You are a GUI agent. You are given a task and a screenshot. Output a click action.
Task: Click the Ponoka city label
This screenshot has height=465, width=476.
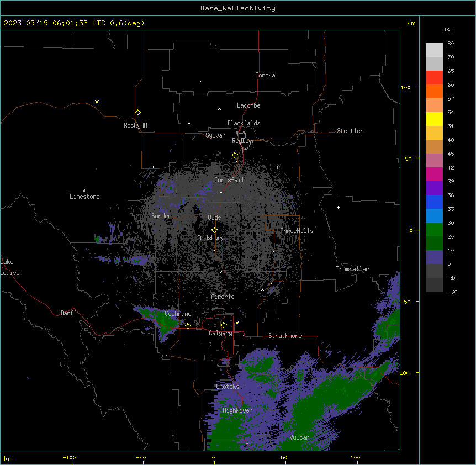coord(265,75)
